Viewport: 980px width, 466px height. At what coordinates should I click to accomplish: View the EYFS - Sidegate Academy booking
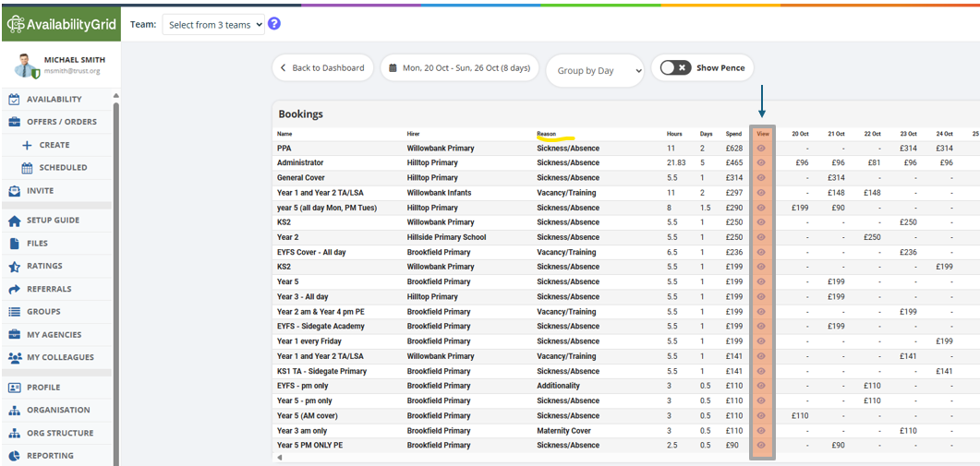pyautogui.click(x=761, y=326)
